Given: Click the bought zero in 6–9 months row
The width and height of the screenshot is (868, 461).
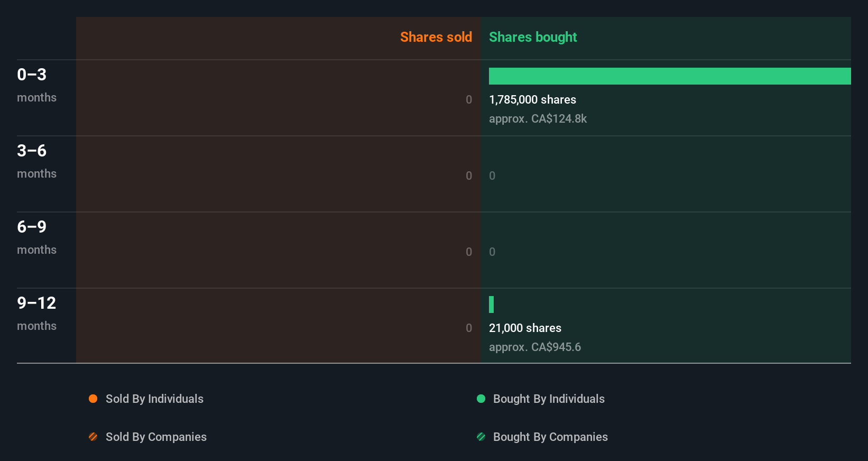Looking at the screenshot, I should (492, 252).
